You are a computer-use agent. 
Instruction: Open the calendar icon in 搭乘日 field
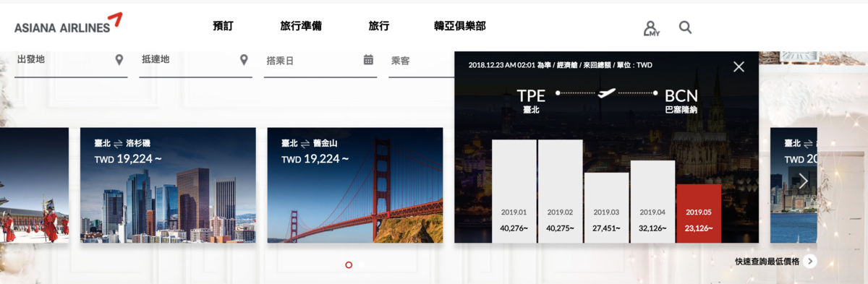368,59
